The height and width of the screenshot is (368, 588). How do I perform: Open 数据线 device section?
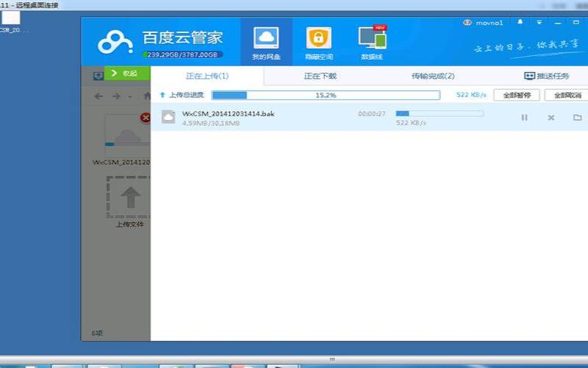(x=372, y=42)
